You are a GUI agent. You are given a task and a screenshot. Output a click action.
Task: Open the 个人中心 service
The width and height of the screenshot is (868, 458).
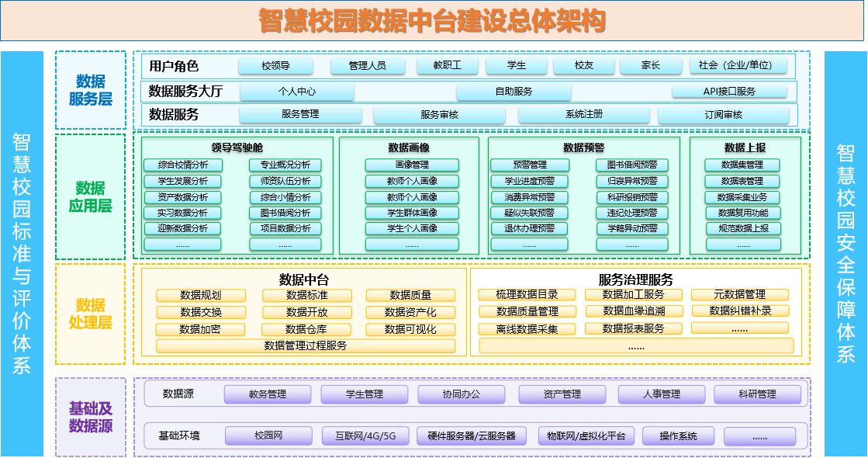click(299, 91)
